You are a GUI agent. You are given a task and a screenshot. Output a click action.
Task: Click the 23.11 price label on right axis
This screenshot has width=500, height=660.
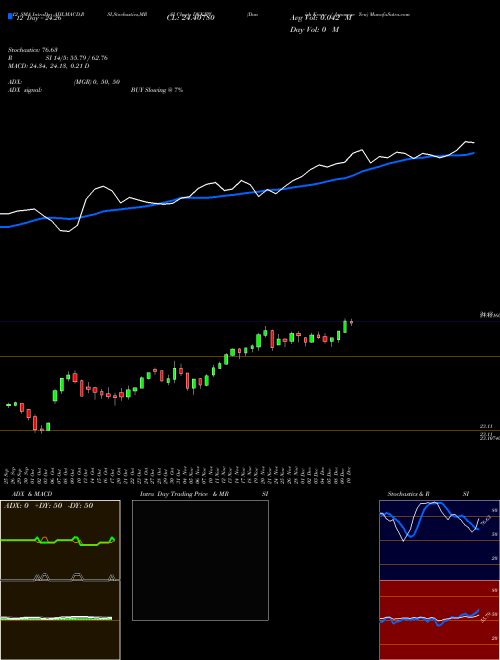click(x=487, y=426)
